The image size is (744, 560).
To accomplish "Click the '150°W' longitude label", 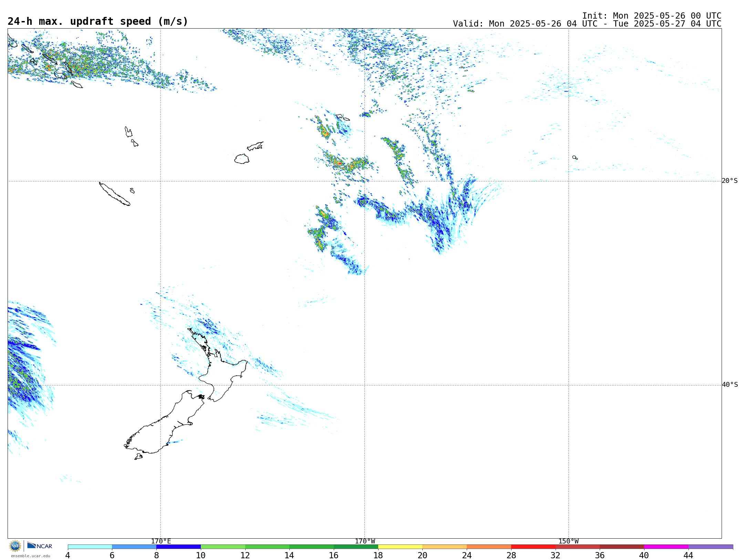I will point(568,541).
